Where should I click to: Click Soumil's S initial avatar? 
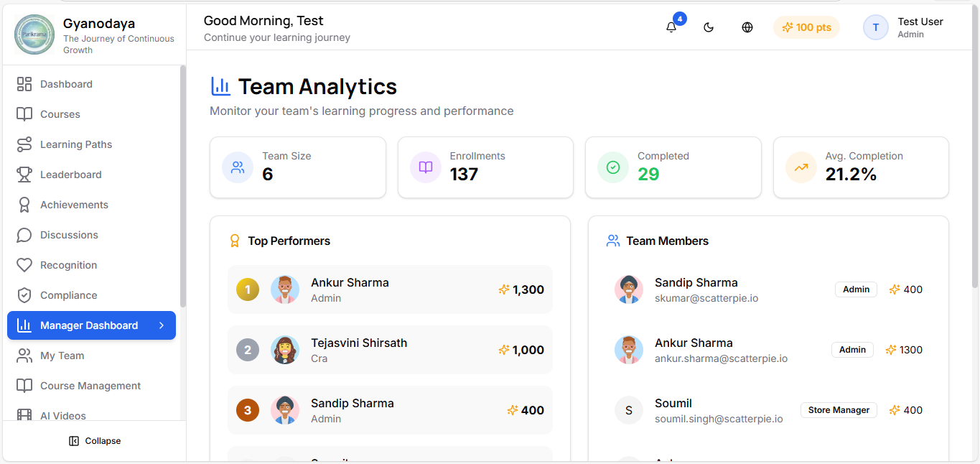pyautogui.click(x=629, y=410)
